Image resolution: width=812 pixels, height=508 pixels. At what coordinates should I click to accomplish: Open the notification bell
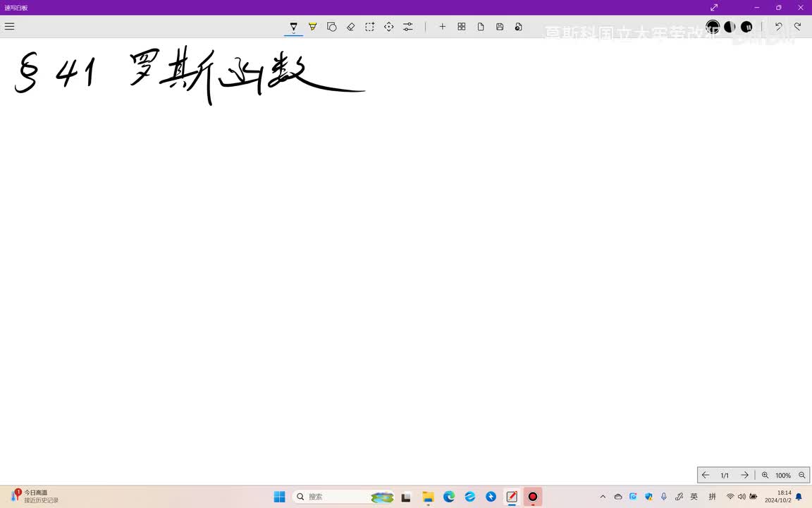click(799, 497)
